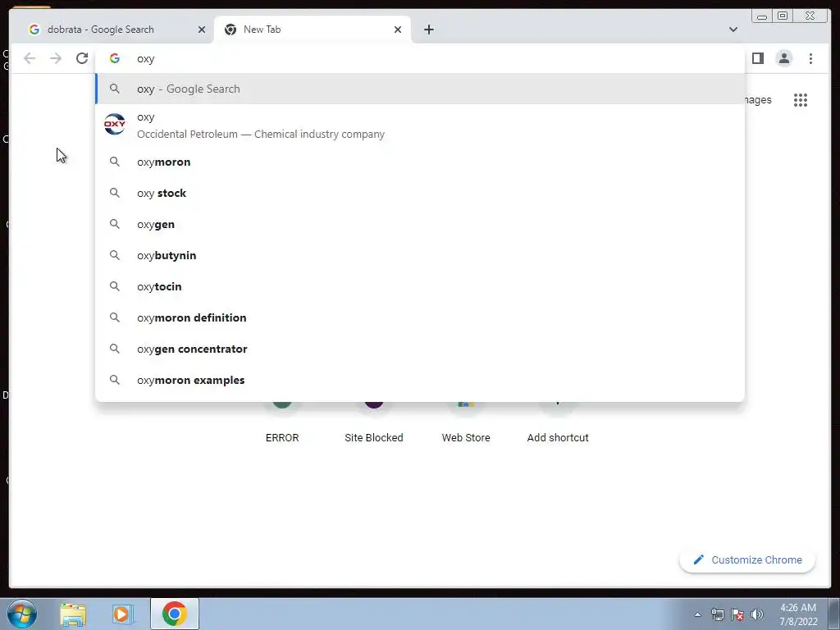Select the oxymoron definition suggestion
The height and width of the screenshot is (630, 840).
click(x=420, y=317)
